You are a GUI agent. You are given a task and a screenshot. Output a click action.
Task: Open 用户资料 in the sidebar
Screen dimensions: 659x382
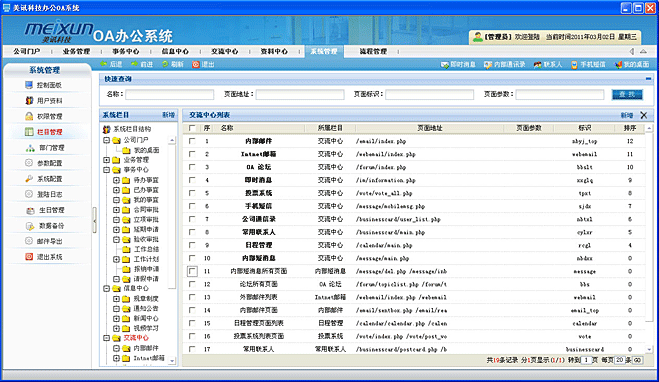pyautogui.click(x=44, y=100)
